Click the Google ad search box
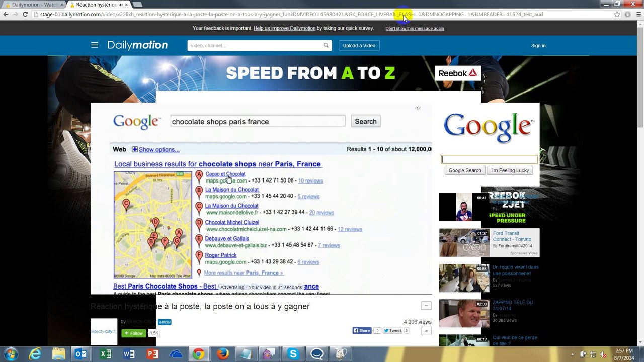 tap(490, 159)
